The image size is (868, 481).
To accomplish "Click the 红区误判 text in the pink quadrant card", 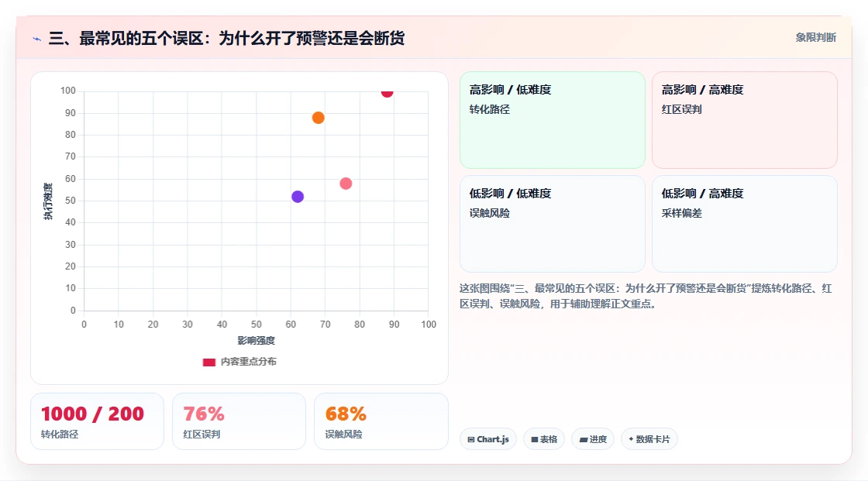I will coord(681,109).
